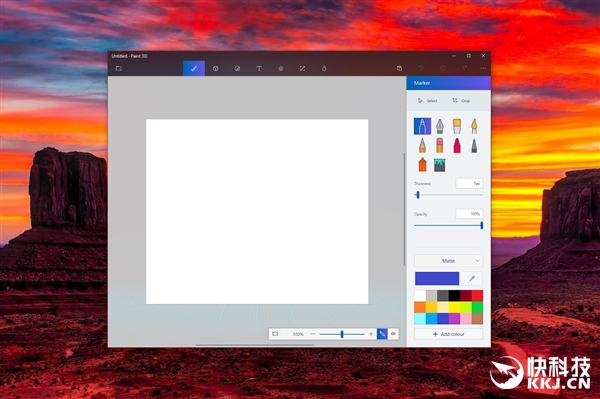Screen dimensions: 600x399
Task: Pick the yellow colour swatch
Action: [455, 307]
